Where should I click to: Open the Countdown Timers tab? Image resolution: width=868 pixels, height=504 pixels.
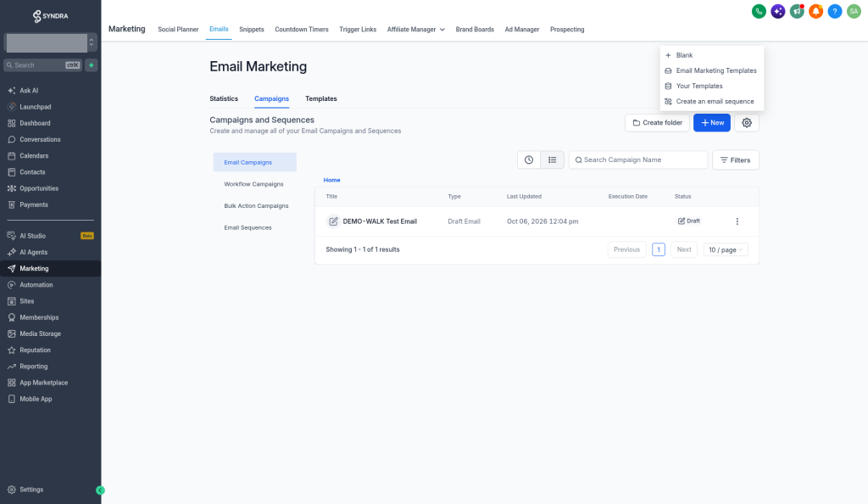click(x=302, y=30)
